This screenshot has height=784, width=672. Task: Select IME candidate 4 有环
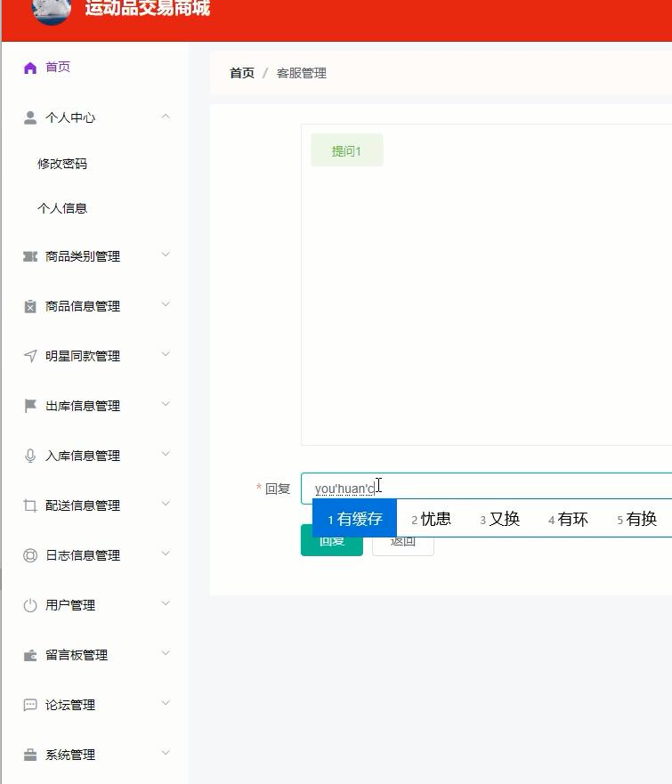pyautogui.click(x=569, y=519)
